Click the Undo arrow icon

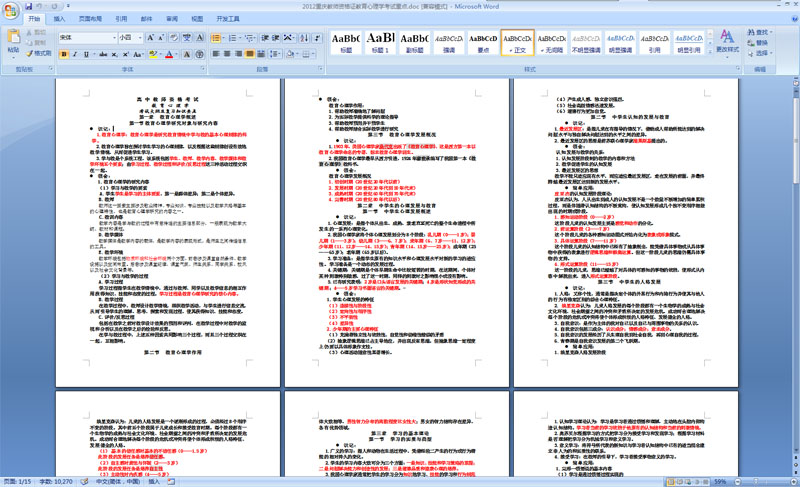tap(40, 7)
